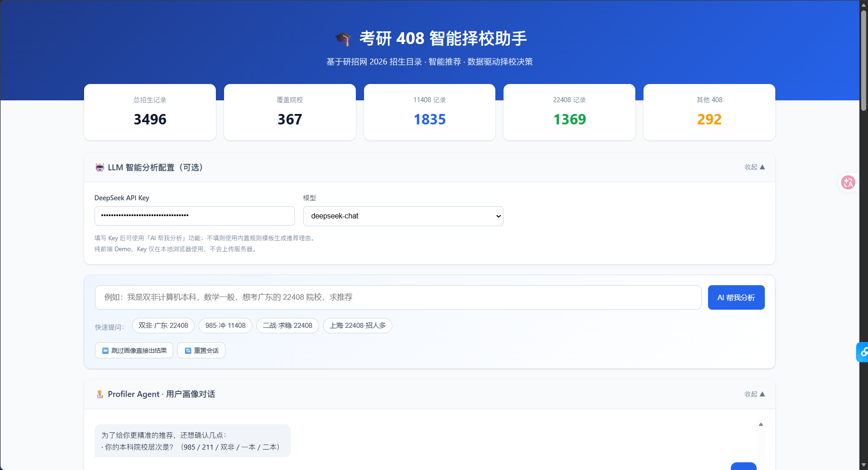Click the 11408 记录 1835 card
Image resolution: width=868 pixels, height=470 pixels.
coord(429,112)
